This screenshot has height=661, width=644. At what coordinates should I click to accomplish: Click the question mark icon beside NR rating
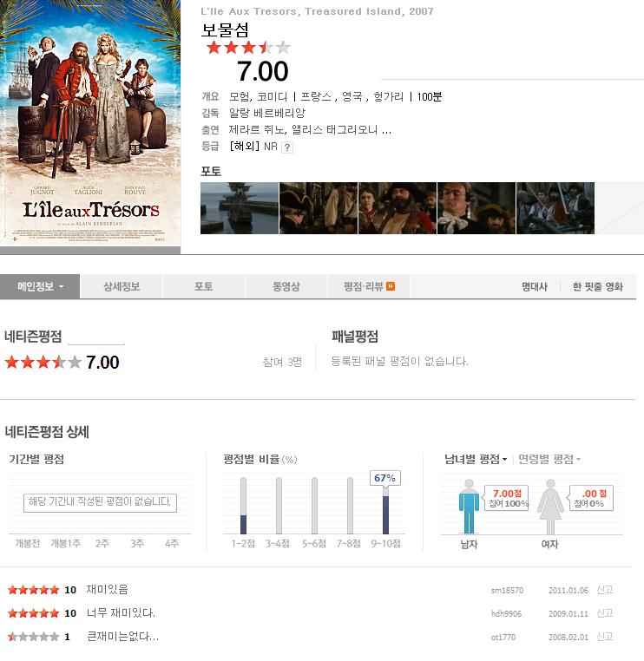pos(287,147)
